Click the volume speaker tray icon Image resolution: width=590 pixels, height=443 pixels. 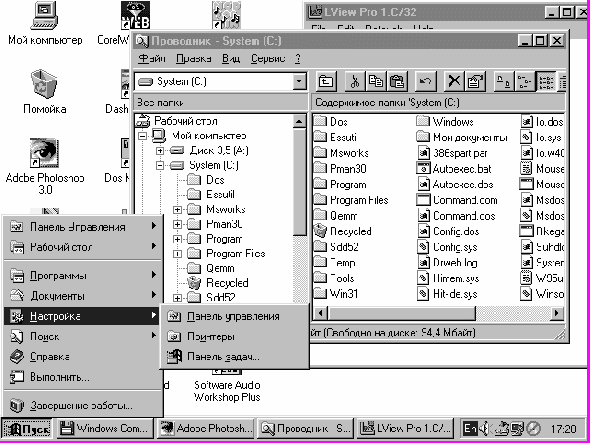(485, 428)
